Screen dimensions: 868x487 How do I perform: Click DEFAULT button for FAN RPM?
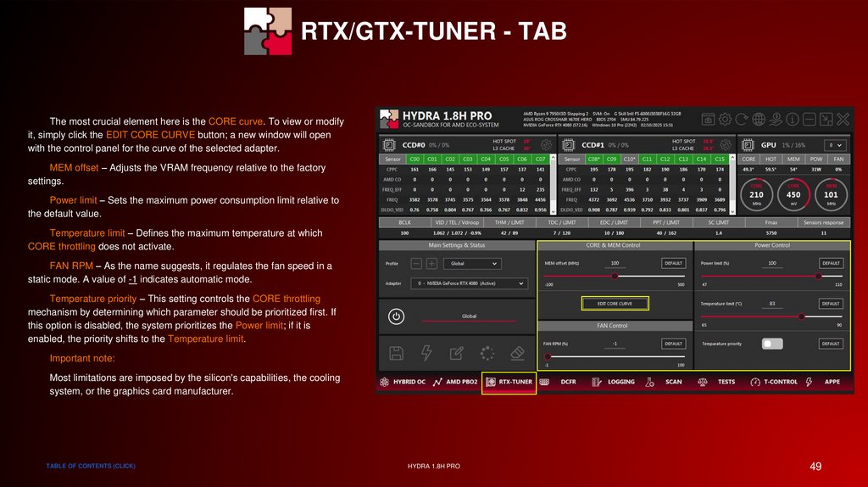pos(673,344)
